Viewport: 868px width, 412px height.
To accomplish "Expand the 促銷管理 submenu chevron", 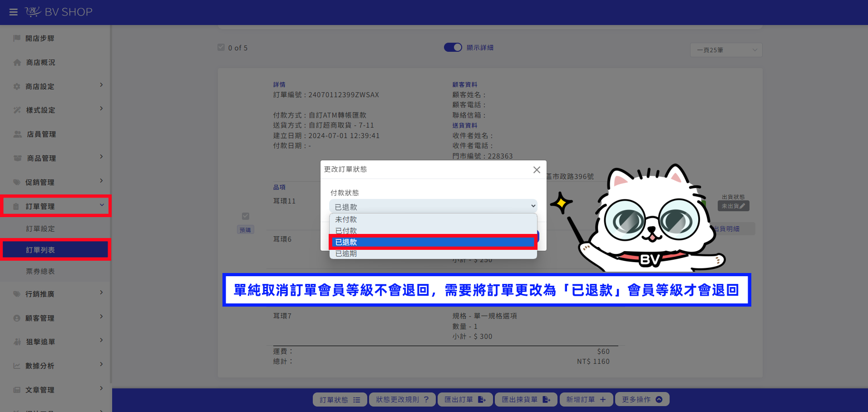I will tap(101, 181).
